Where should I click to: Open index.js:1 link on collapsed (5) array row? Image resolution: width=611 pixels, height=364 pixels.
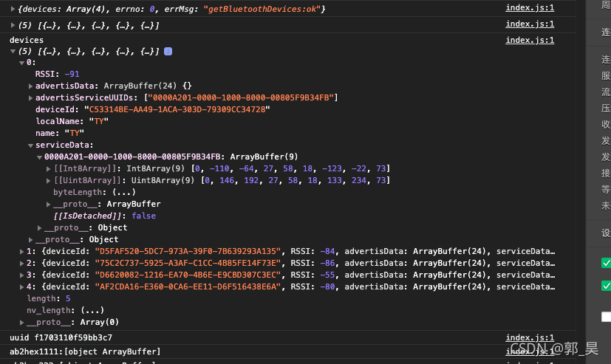(530, 24)
